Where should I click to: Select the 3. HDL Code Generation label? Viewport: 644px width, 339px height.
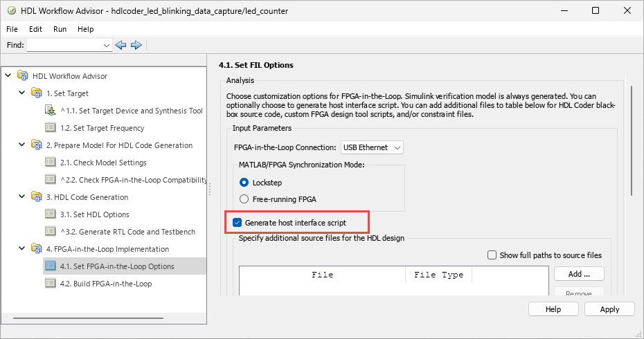pos(87,197)
